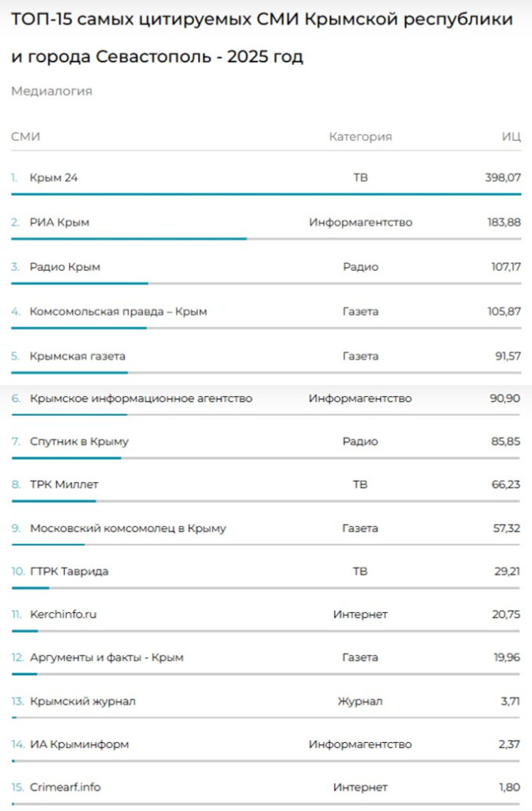Screen dimensions: 532x811
Task: Click the СМИ column header
Action: point(25,137)
